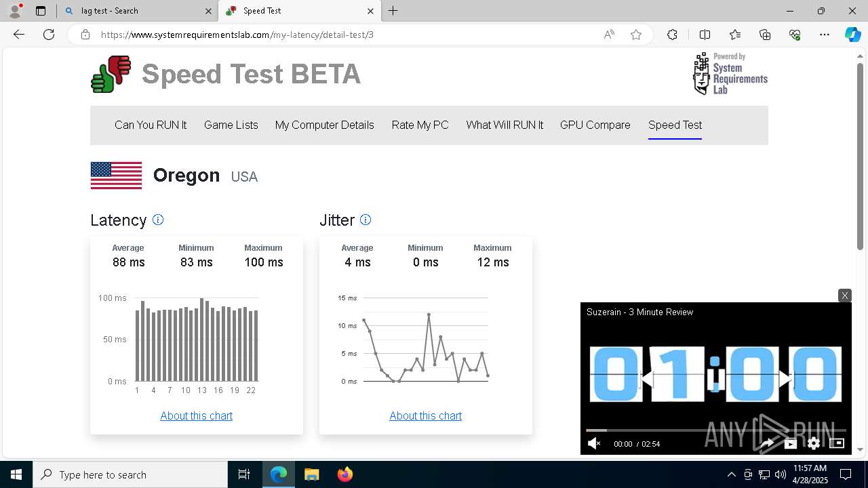The image size is (868, 488).
Task: Open the Favorites list
Action: 735,35
